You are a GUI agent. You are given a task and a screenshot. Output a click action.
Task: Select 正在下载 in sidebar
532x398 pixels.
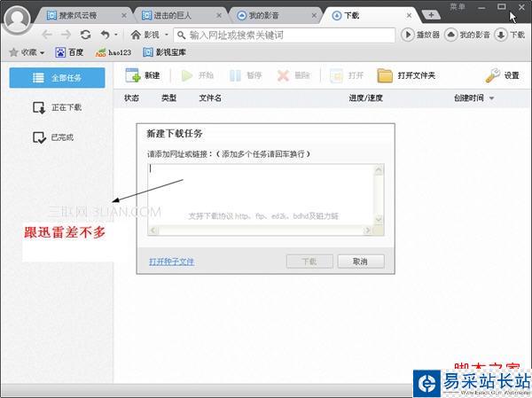[57, 107]
